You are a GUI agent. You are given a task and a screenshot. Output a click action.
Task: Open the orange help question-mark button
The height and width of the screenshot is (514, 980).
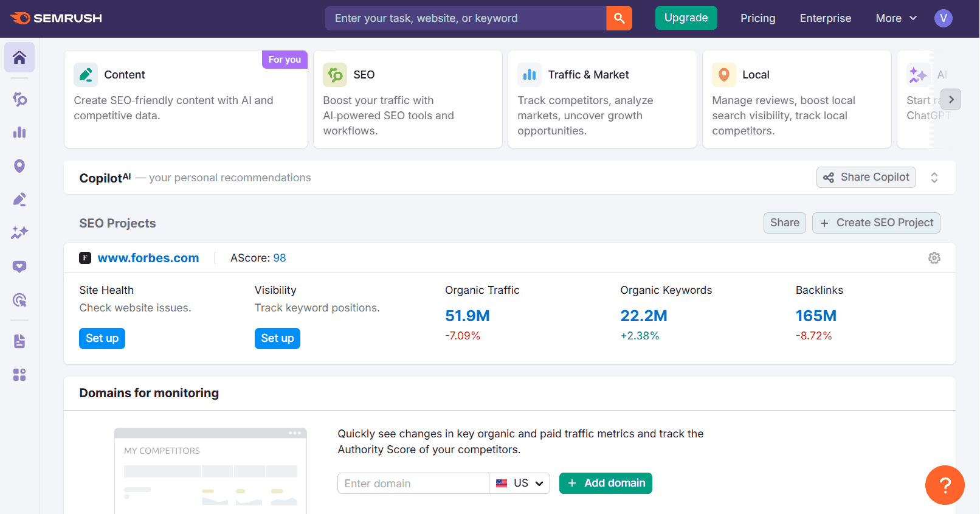[x=945, y=485]
